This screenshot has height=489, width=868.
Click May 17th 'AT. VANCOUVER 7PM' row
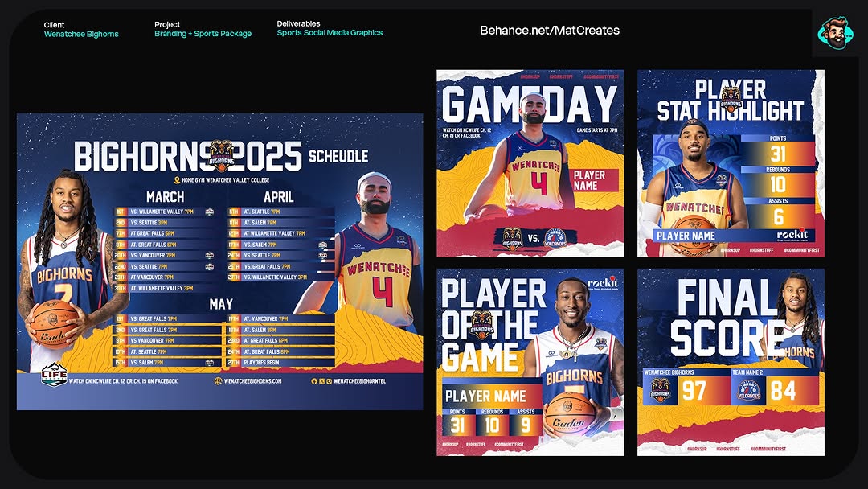click(x=281, y=319)
